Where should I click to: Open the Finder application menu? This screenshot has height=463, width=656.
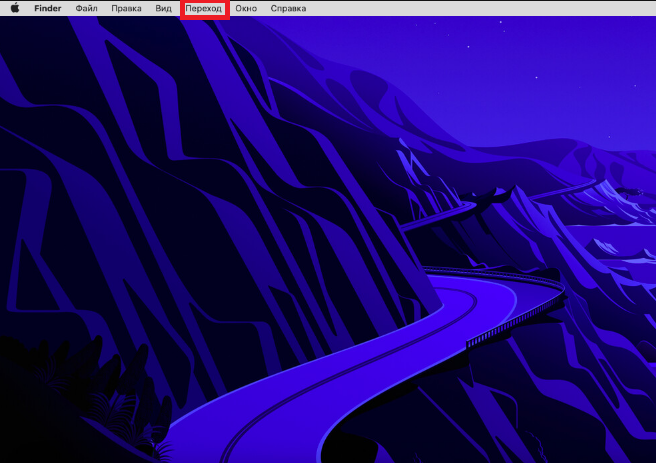click(48, 8)
